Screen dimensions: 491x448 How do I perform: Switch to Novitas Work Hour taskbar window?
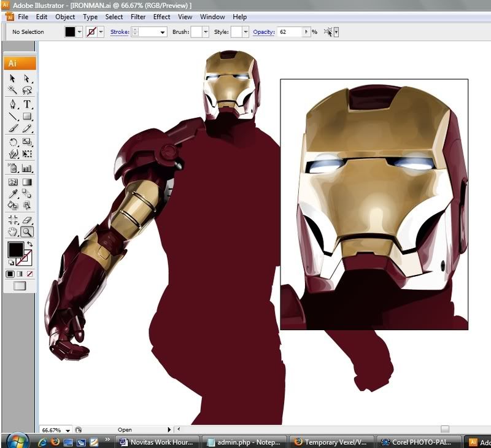point(158,442)
